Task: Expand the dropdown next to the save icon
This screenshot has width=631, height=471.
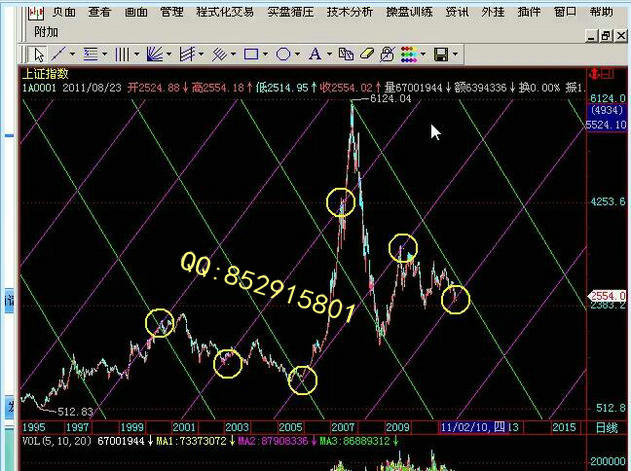Action: pyautogui.click(x=455, y=54)
